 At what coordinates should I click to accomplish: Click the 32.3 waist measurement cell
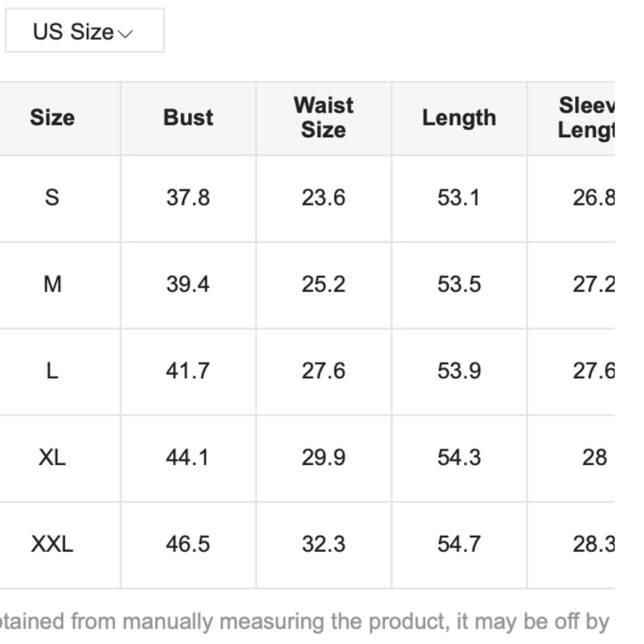tap(323, 544)
